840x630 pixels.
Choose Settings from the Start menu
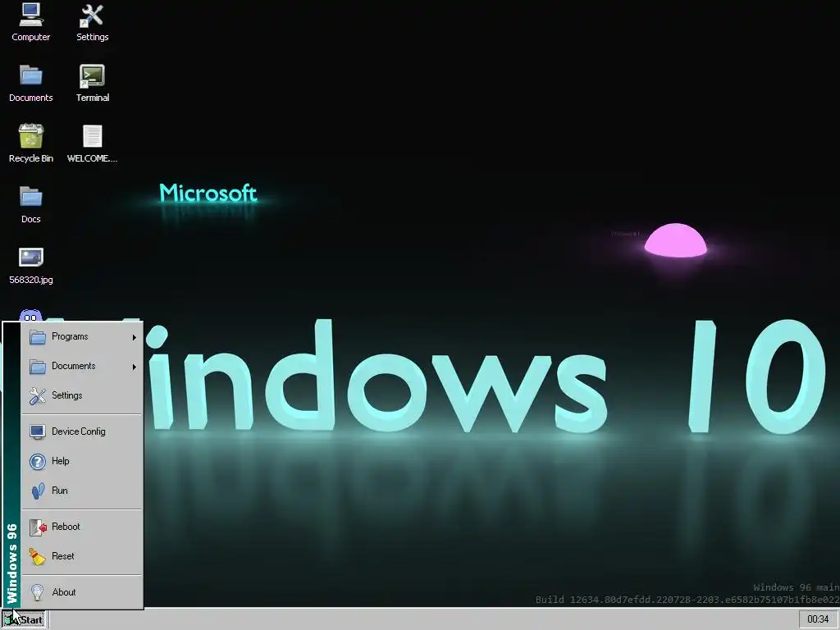(x=82, y=395)
